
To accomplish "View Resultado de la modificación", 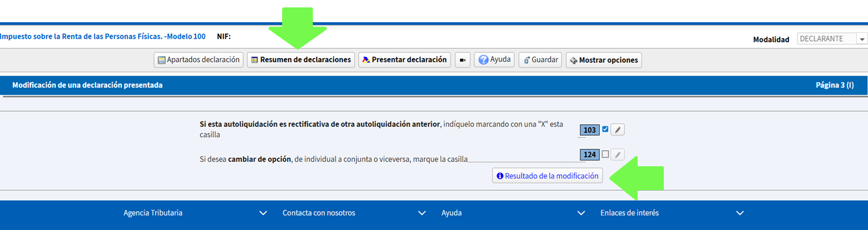I will [547, 176].
